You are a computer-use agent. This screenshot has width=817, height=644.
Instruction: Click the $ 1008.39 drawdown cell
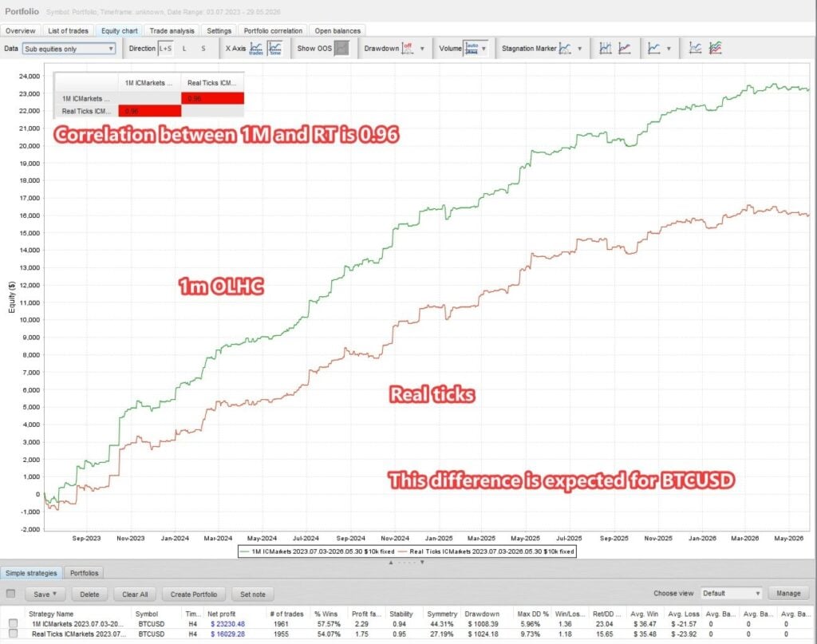(x=483, y=624)
